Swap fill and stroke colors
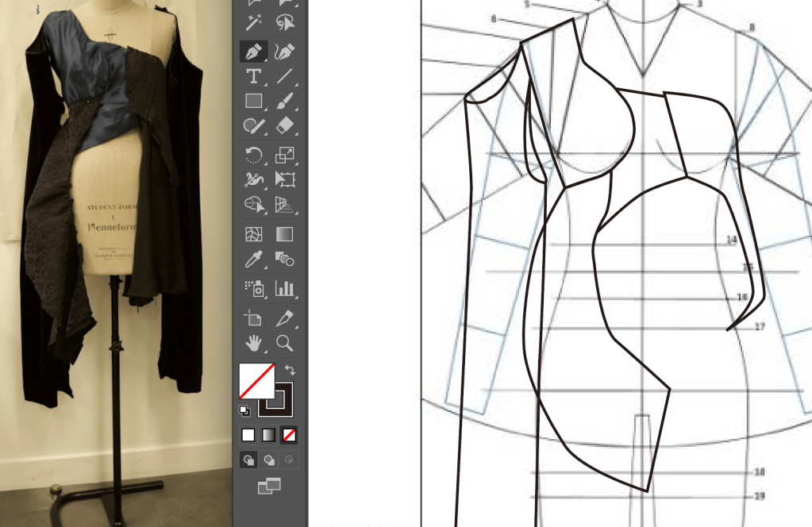 pyautogui.click(x=290, y=370)
